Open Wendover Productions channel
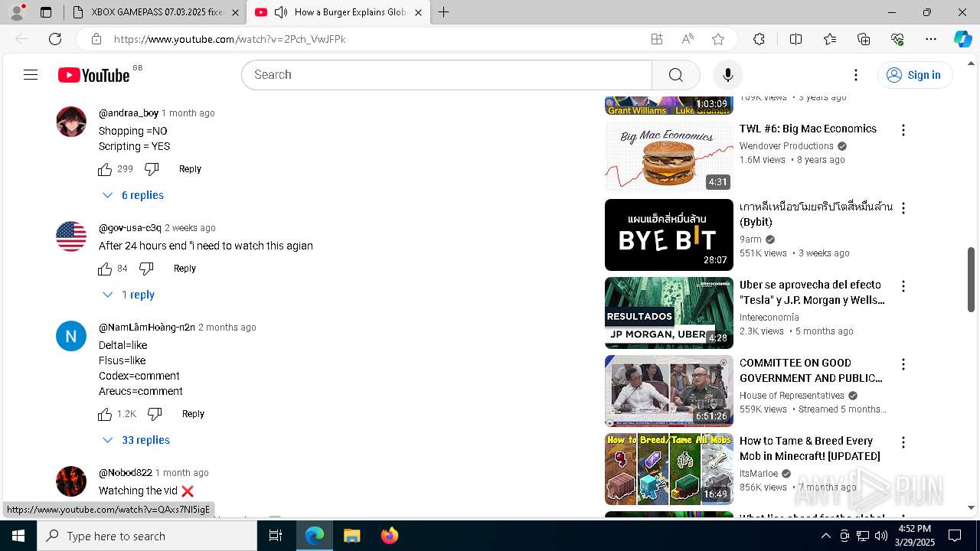 [787, 145]
